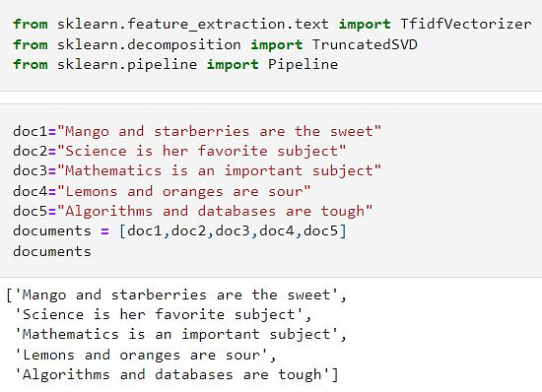The width and height of the screenshot is (542, 392).
Task: Click output line 'Algorithms and databases are tough'
Action: 176,374
